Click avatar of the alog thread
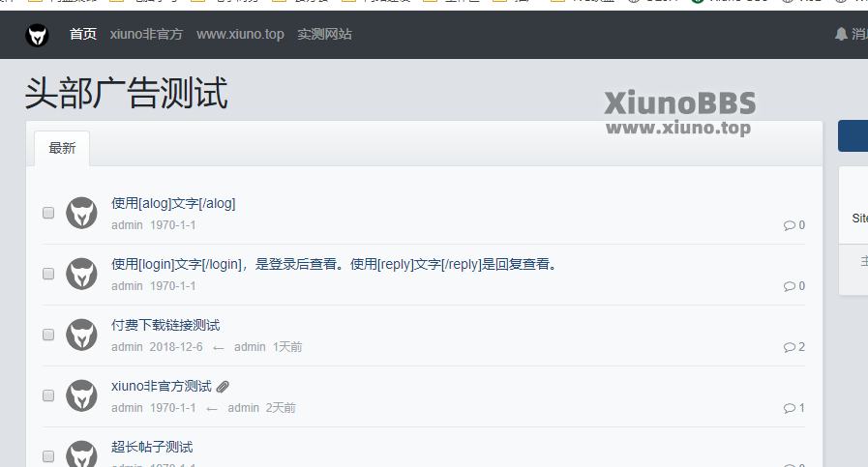Screen dimensions: 868x467 pos(82,213)
